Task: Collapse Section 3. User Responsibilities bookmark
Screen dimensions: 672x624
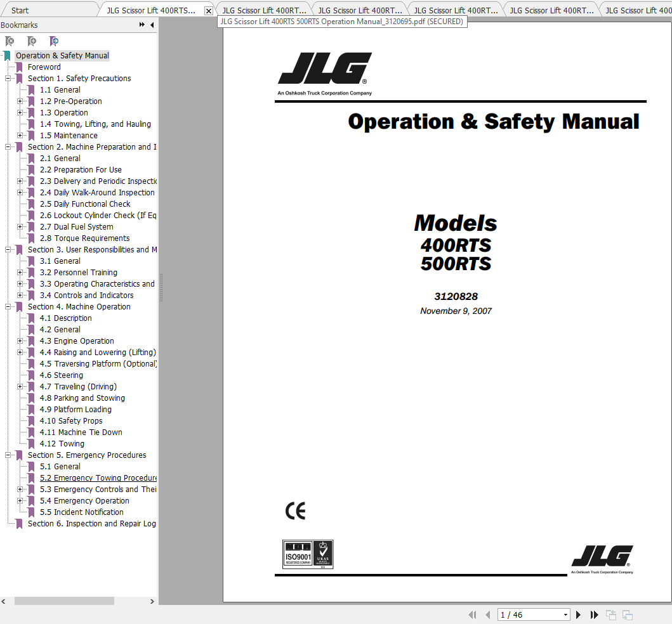Action: tap(8, 250)
